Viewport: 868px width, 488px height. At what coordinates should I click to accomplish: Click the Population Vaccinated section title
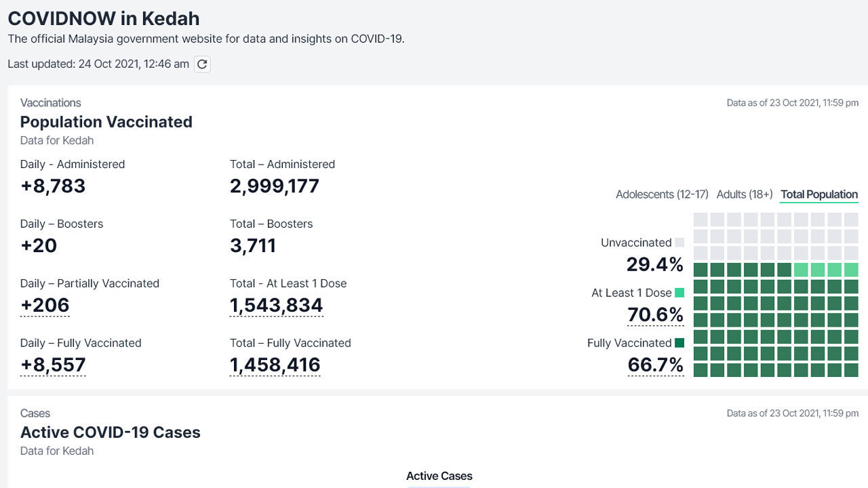[x=106, y=122]
